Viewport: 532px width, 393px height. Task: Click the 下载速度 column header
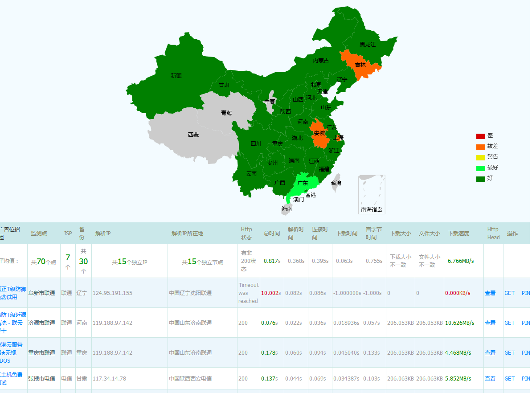coord(458,233)
